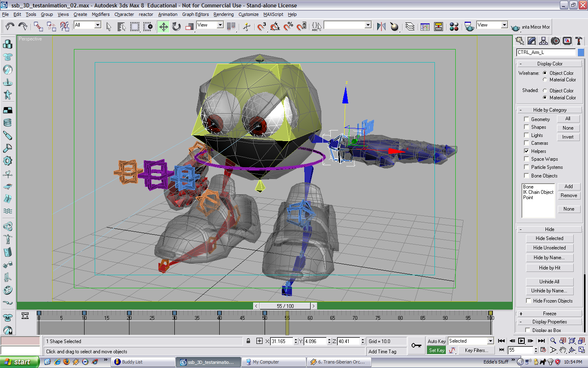Screen dimensions: 588x368
Task: Open the selection filter All dropdown
Action: [x=98, y=25]
